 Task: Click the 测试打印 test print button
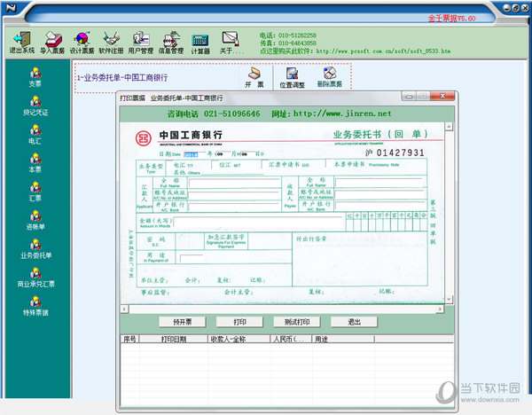pos(297,322)
